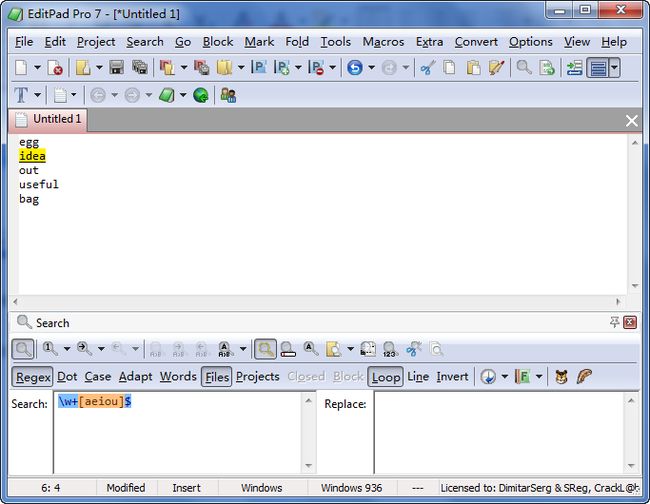Toggle the Case sensitive option
The width and height of the screenshot is (650, 504).
(98, 376)
